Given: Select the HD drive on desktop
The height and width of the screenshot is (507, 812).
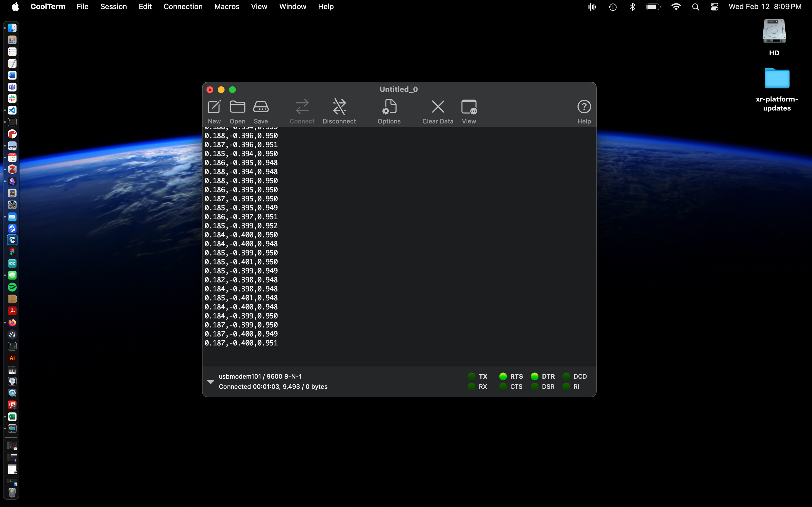Looking at the screenshot, I should pos(774,32).
